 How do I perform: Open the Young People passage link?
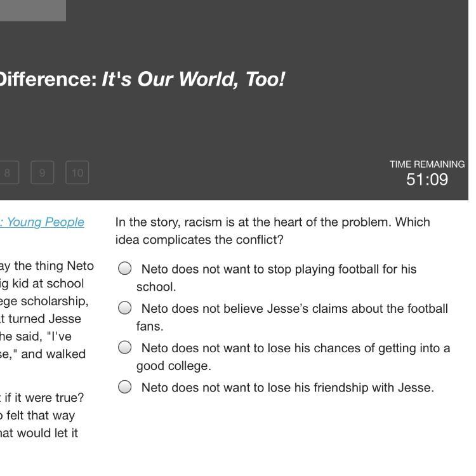coord(44,222)
